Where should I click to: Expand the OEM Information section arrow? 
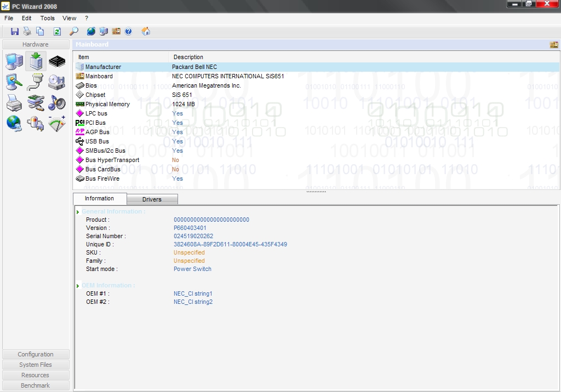[78, 286]
